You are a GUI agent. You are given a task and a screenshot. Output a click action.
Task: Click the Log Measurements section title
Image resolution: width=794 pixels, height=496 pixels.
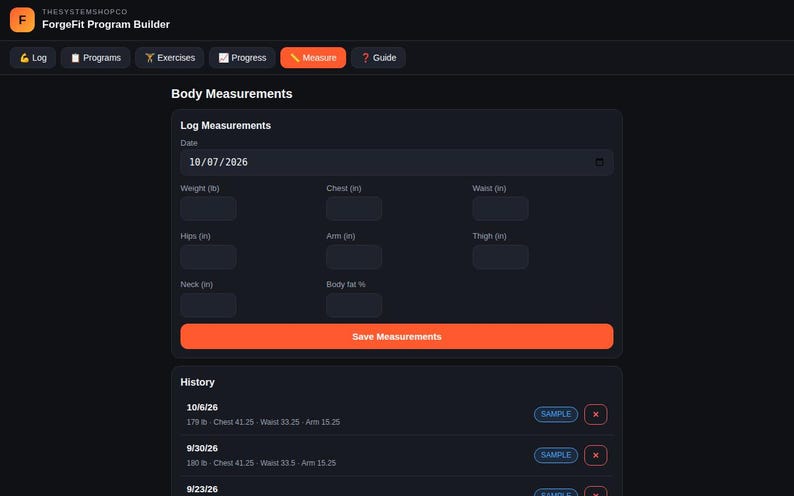[x=225, y=126]
